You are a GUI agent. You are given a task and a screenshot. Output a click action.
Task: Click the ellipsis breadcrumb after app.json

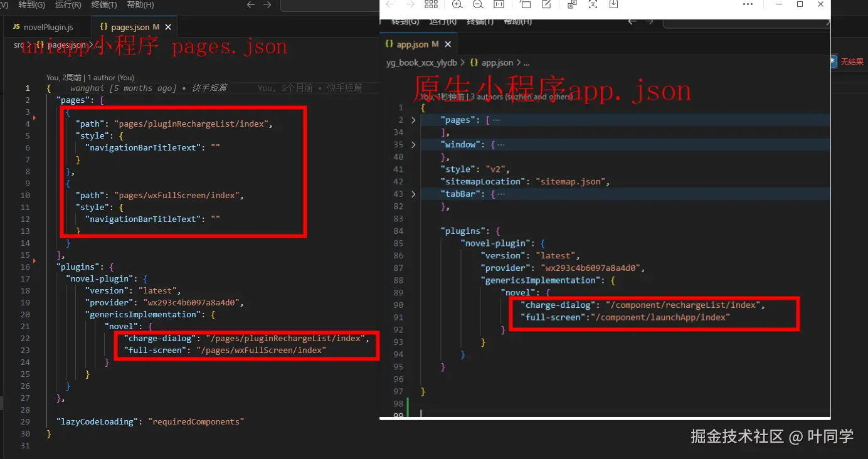pos(526,63)
